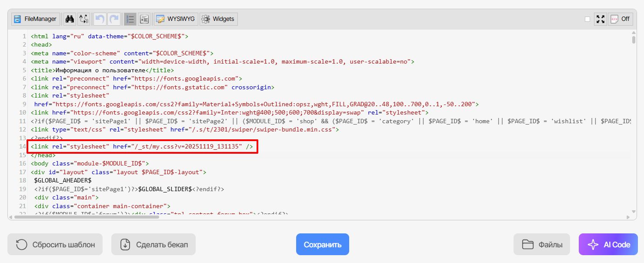The image size is (644, 263).
Task: Open the Файлы folder button
Action: pos(541,244)
